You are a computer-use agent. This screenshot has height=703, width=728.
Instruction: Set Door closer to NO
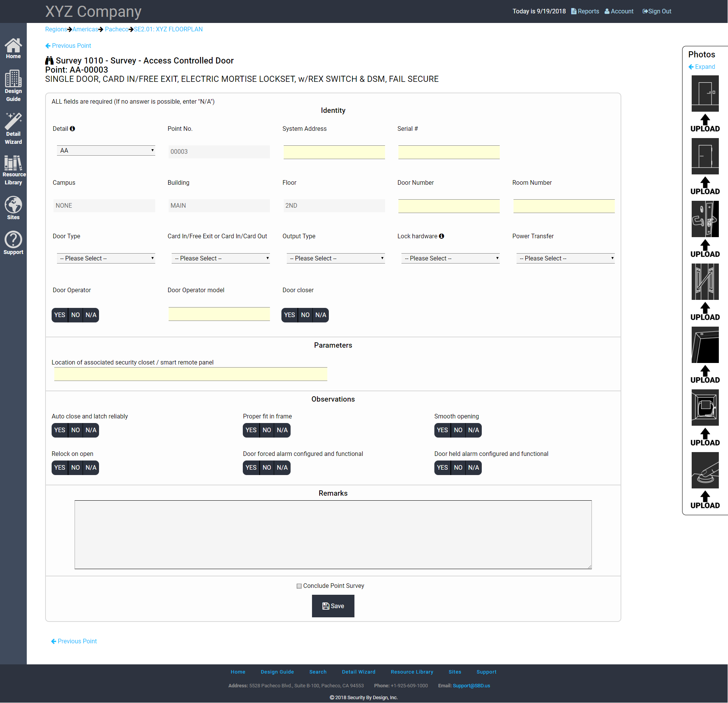pyautogui.click(x=305, y=315)
